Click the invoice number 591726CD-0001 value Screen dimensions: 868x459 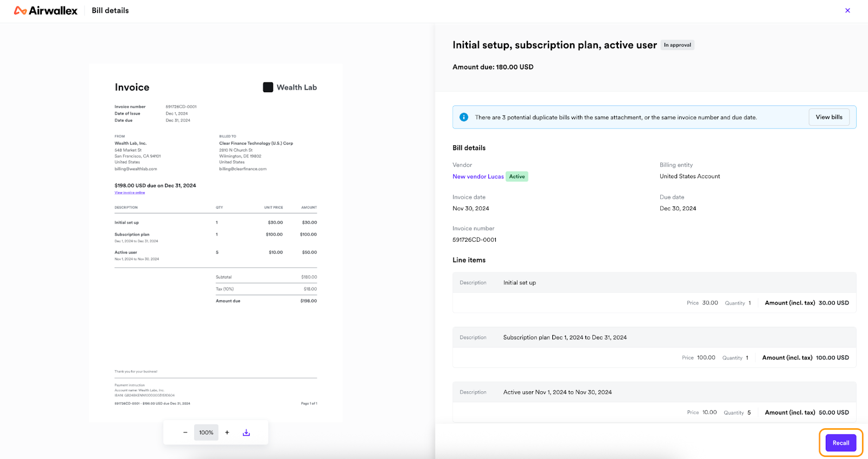pos(474,240)
